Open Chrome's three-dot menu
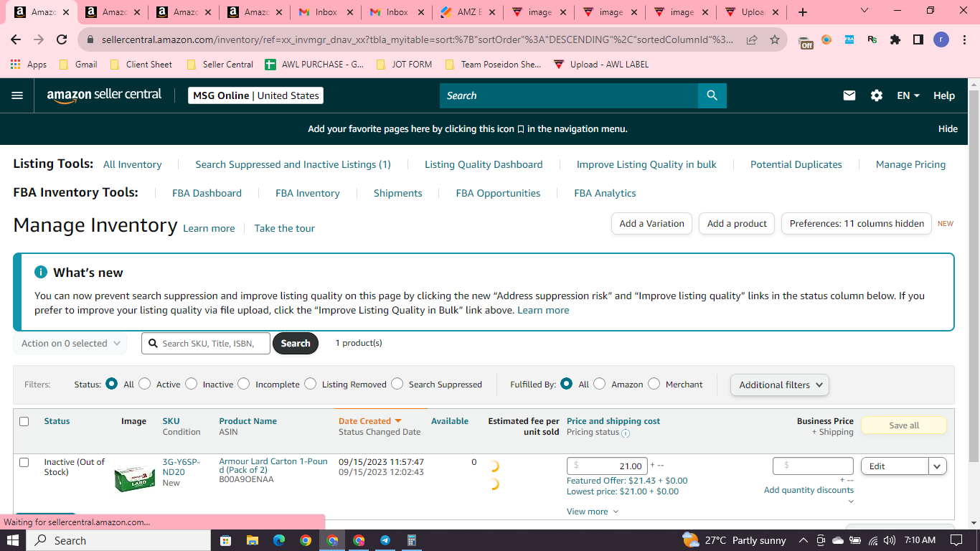The height and width of the screenshot is (551, 980). pyautogui.click(x=963, y=40)
